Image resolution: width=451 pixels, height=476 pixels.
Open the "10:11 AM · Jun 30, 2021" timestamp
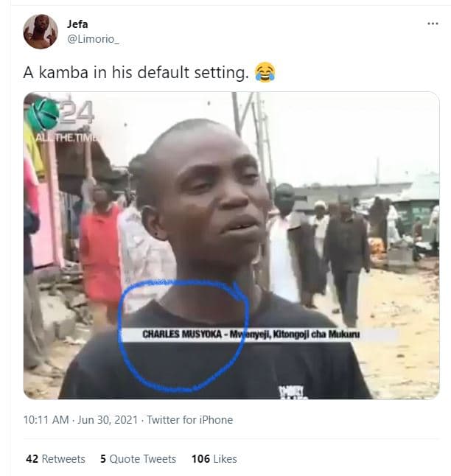pyautogui.click(x=80, y=420)
